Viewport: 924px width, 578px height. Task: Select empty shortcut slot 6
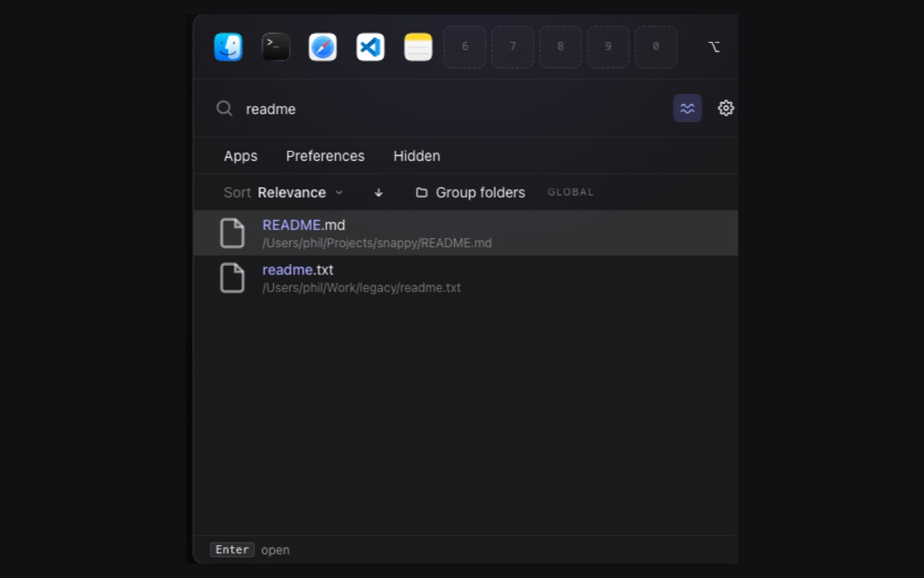point(465,47)
